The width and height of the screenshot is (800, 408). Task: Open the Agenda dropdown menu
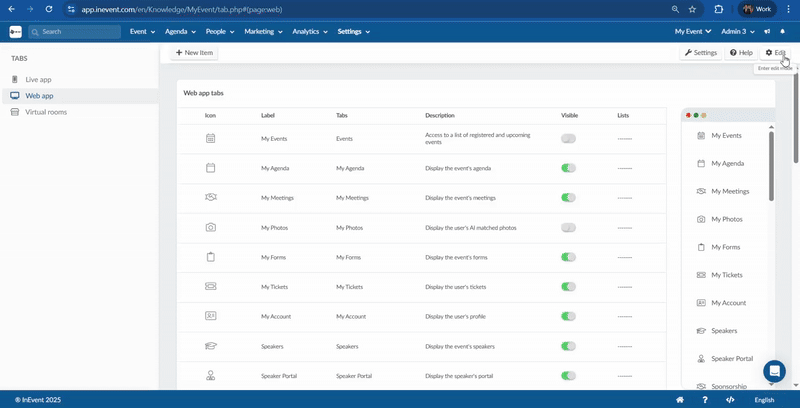tap(180, 32)
